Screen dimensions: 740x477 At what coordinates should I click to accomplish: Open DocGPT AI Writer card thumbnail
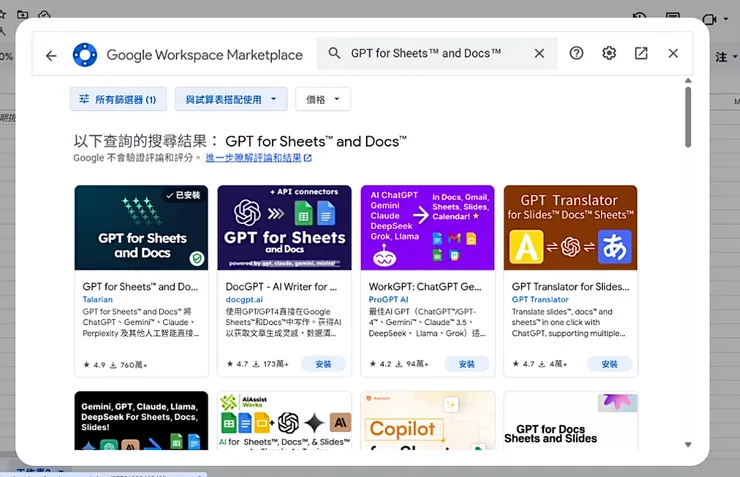(284, 227)
